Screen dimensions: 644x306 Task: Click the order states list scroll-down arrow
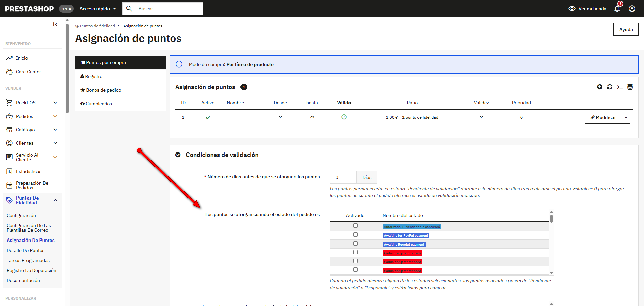click(x=551, y=273)
